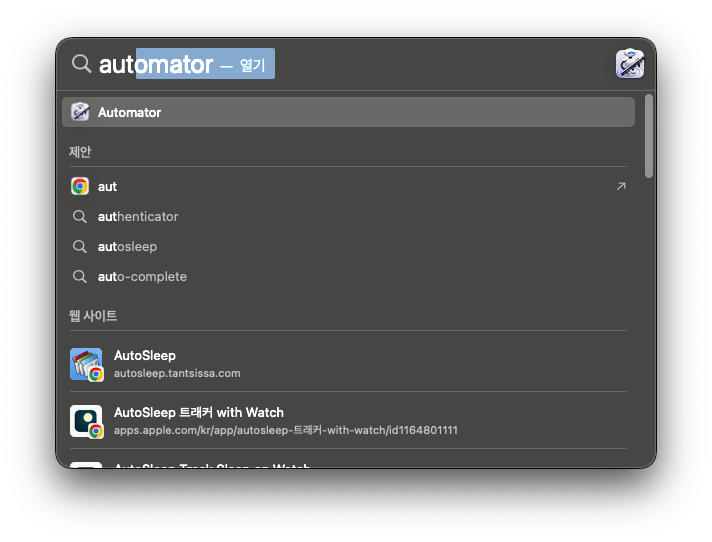Select the autosleep suggestion

coord(348,246)
